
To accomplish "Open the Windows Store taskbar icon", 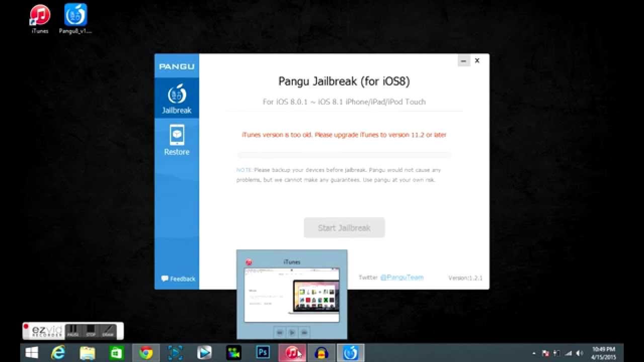I will (x=117, y=353).
